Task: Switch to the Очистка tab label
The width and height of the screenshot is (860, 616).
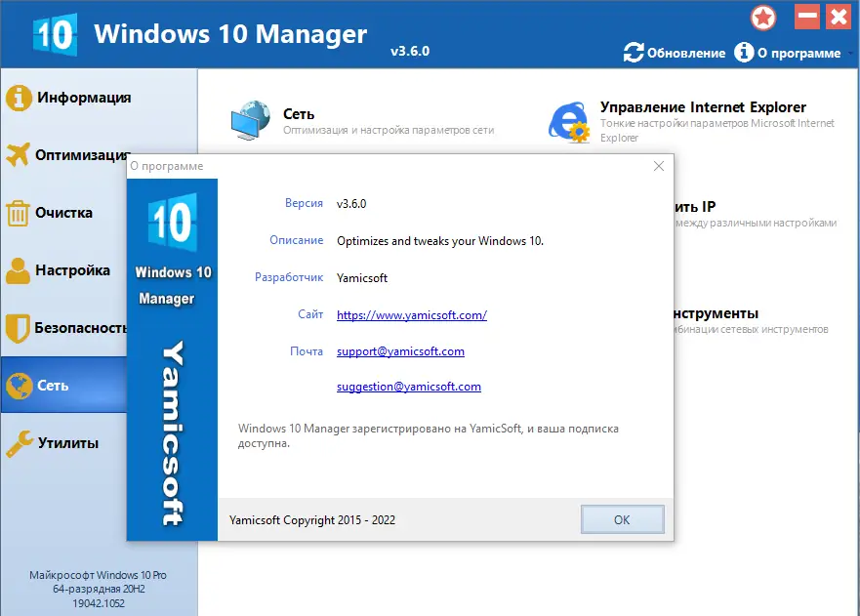Action: point(63,213)
